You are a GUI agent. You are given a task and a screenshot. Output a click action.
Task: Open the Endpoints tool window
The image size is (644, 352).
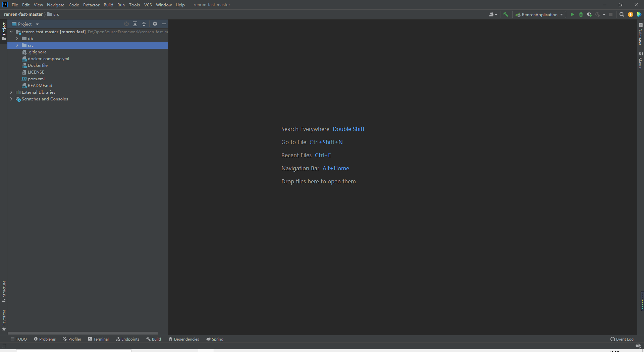[127, 339]
